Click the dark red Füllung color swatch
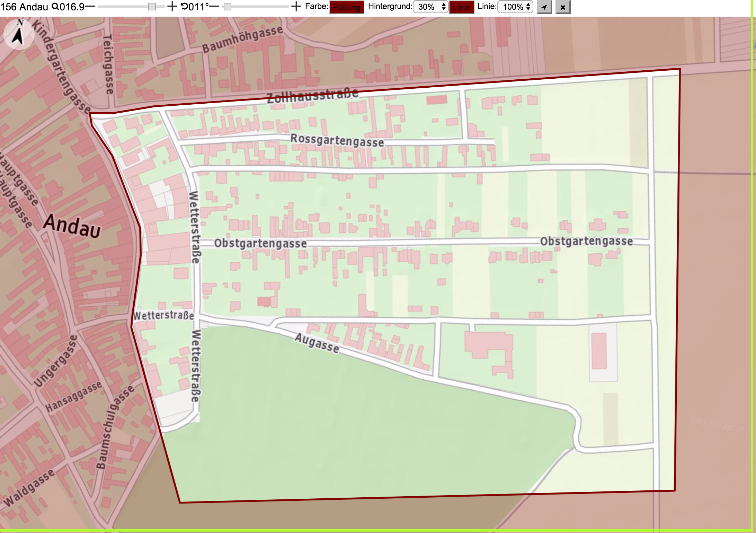 [347, 7]
